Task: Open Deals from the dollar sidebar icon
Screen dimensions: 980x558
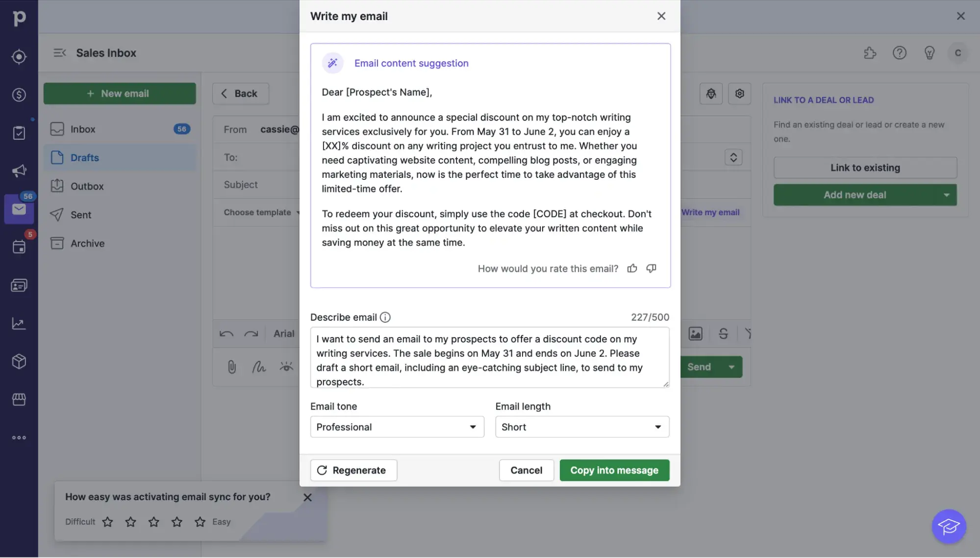Action: point(19,95)
